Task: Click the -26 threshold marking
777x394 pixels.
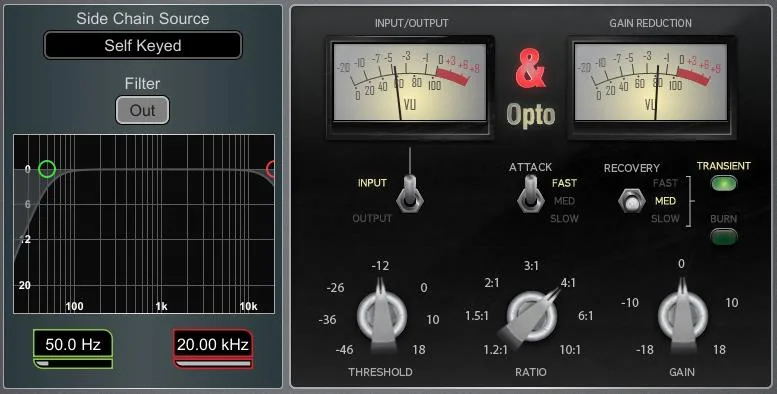Action: [335, 287]
